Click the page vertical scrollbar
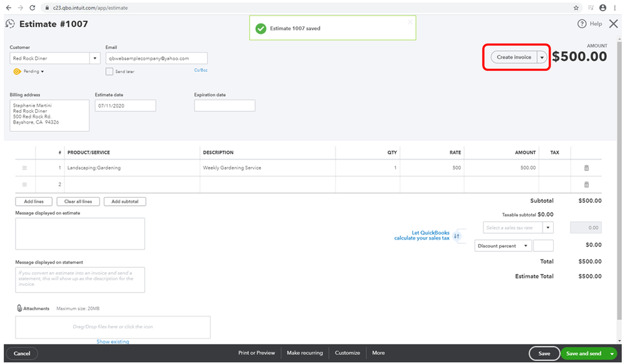 [x=619, y=179]
